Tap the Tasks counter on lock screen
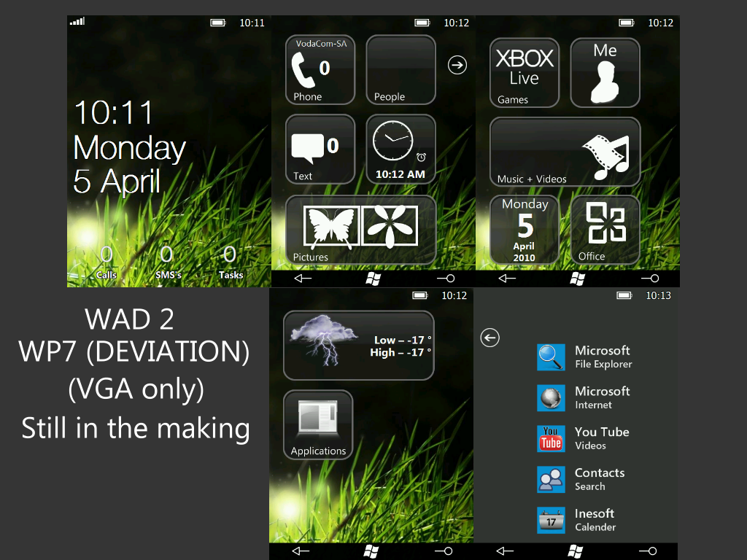The width and height of the screenshot is (747, 560). point(231,262)
